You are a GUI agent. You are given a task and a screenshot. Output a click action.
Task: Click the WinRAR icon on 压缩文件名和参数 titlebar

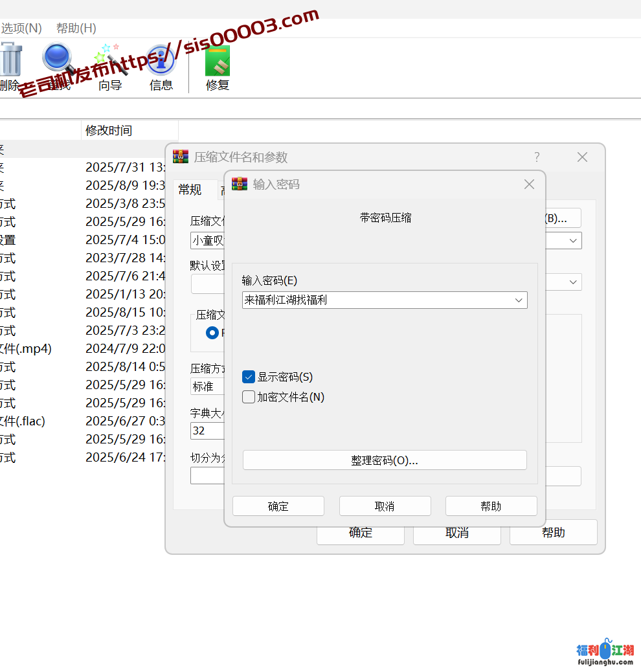(180, 156)
